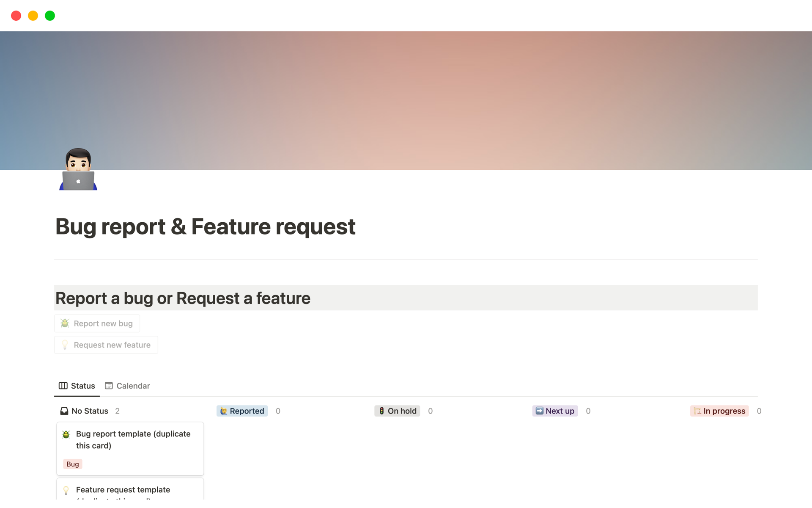Click the Bug report template card title
Viewport: 812px width, 508px height.
(x=133, y=439)
